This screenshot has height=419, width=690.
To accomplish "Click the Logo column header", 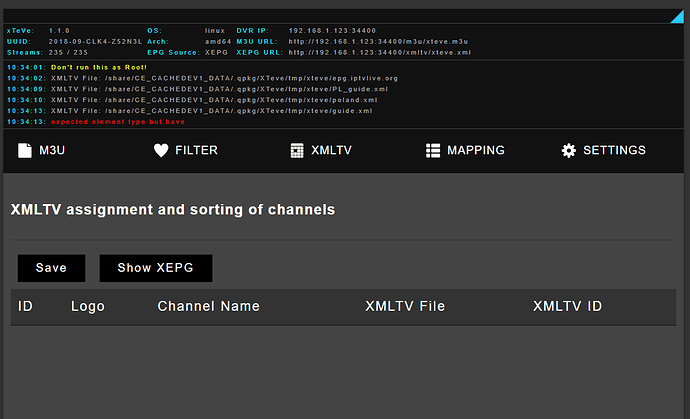I will 88,306.
